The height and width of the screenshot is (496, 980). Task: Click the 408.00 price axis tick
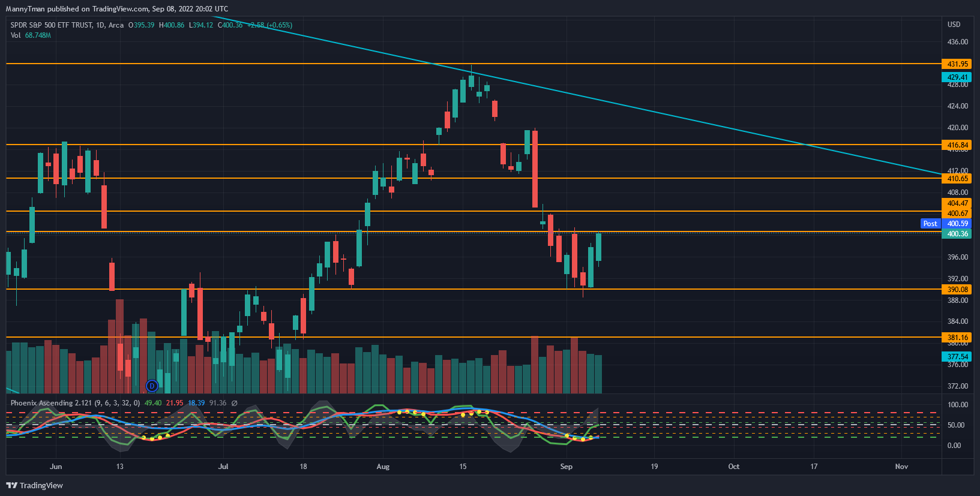point(957,193)
